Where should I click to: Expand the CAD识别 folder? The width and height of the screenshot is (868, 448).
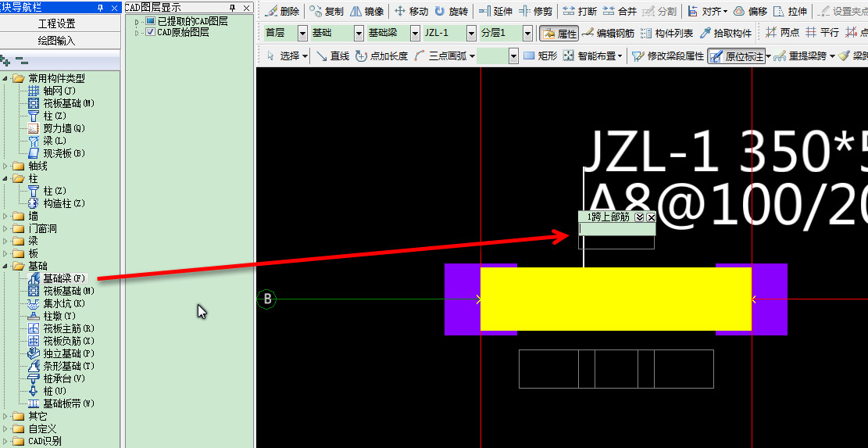pyautogui.click(x=5, y=442)
